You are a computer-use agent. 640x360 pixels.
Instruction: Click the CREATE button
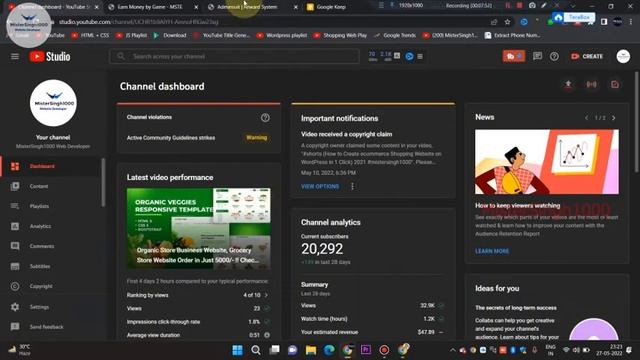[587, 56]
